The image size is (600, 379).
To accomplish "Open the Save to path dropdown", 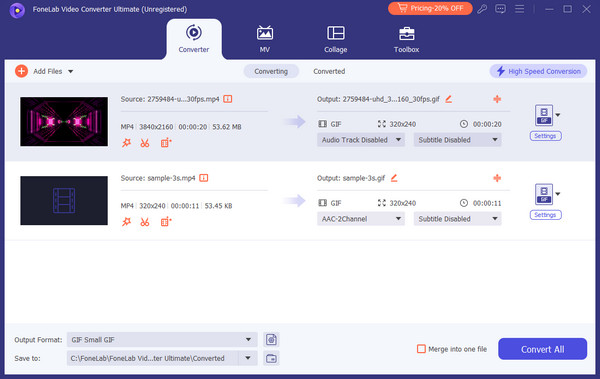I will click(248, 358).
